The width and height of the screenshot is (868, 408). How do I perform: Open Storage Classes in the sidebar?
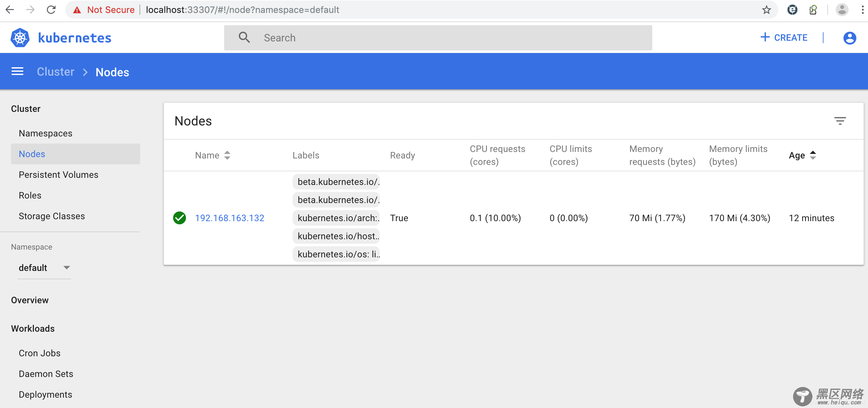[52, 216]
